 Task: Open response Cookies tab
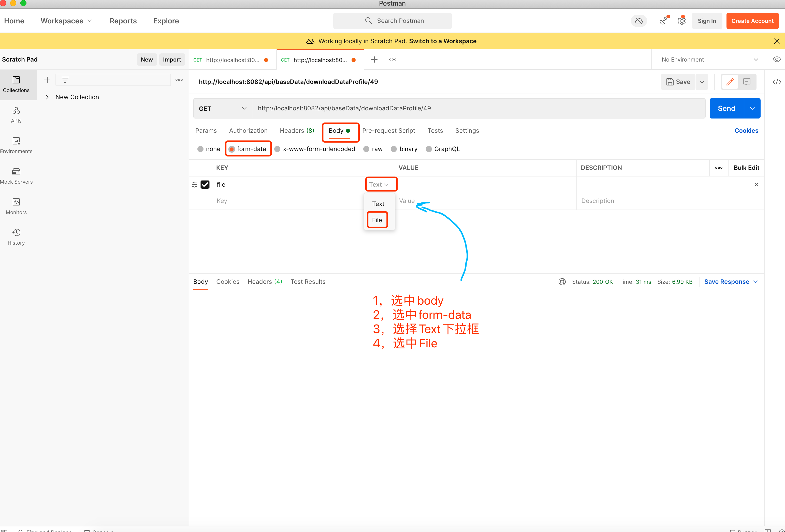[228, 282]
